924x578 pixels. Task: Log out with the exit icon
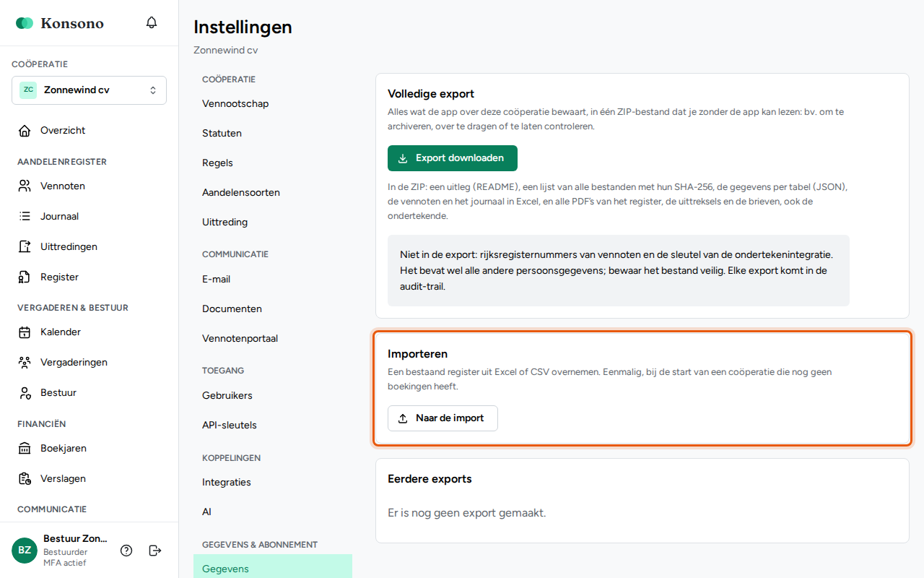click(154, 551)
